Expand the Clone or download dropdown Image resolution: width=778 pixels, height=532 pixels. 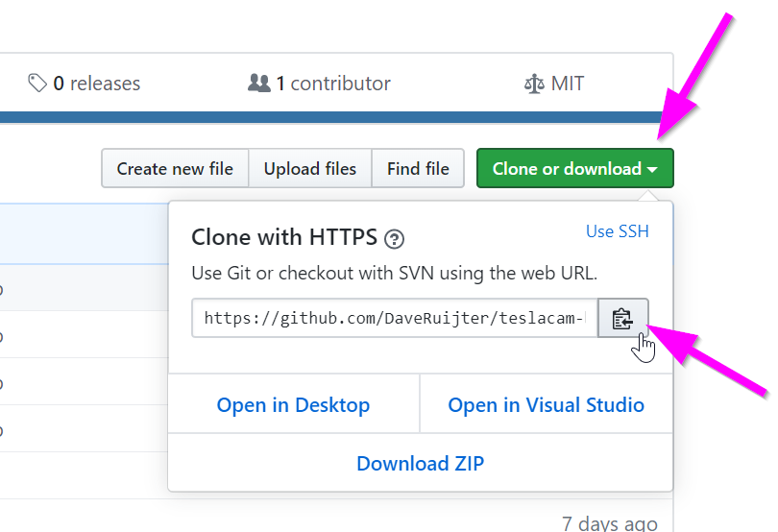click(x=575, y=168)
